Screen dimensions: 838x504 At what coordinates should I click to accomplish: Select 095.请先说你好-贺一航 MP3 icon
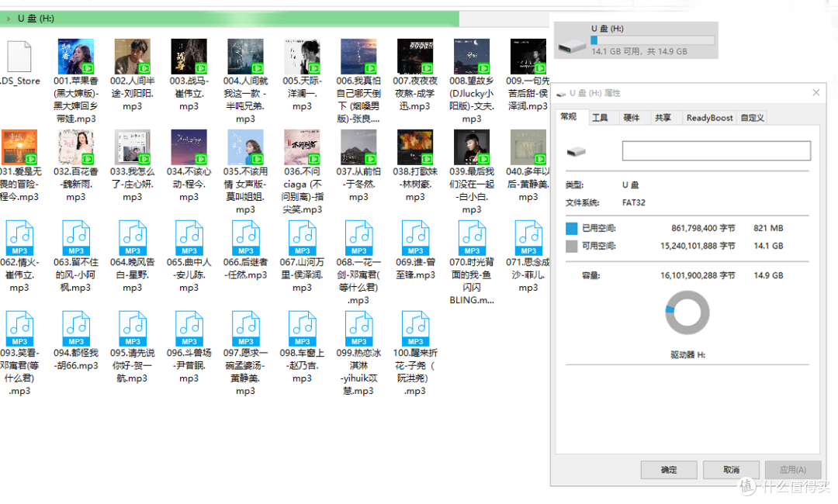tap(133, 328)
